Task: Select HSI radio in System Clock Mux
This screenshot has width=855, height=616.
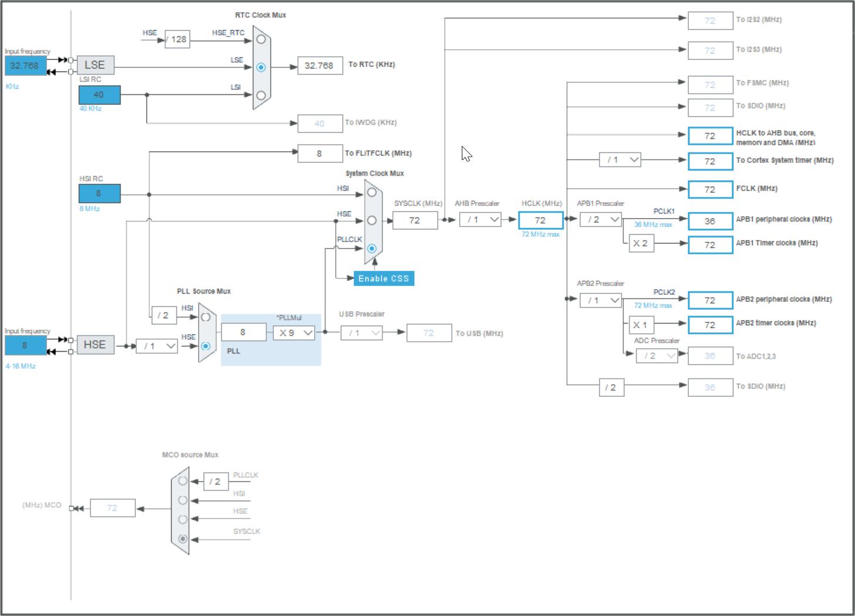Action: [372, 192]
